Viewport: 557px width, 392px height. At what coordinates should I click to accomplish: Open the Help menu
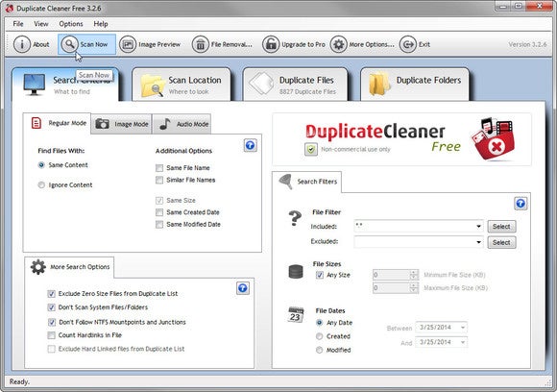(101, 24)
